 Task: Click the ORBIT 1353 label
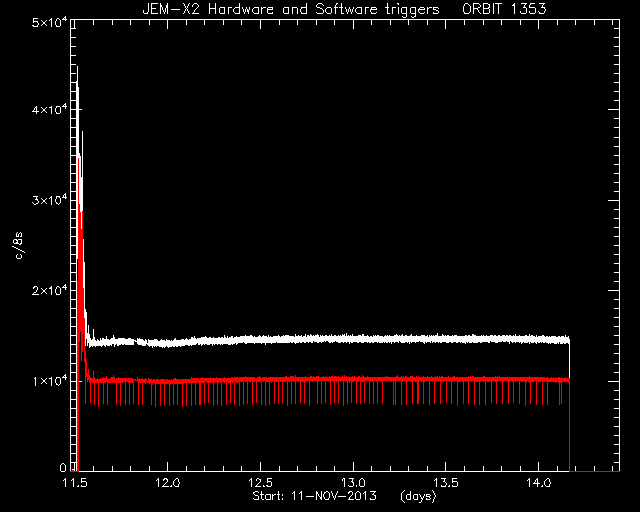(x=504, y=9)
